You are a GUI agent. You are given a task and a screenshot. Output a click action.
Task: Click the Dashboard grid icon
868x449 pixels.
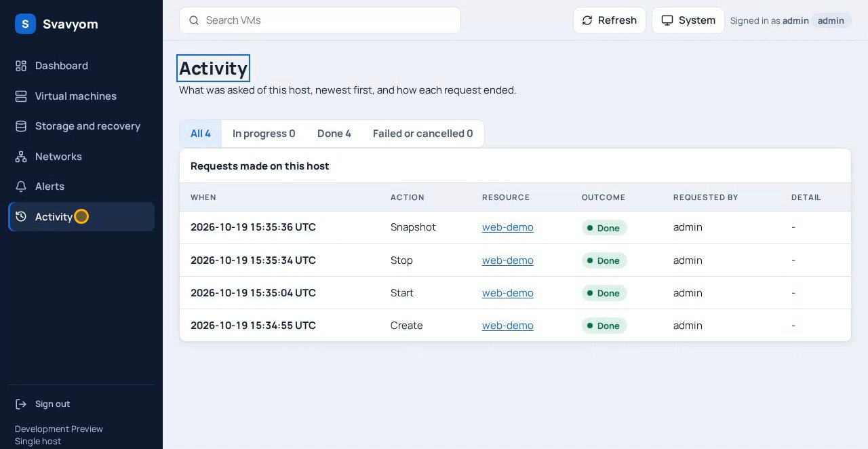[21, 66]
